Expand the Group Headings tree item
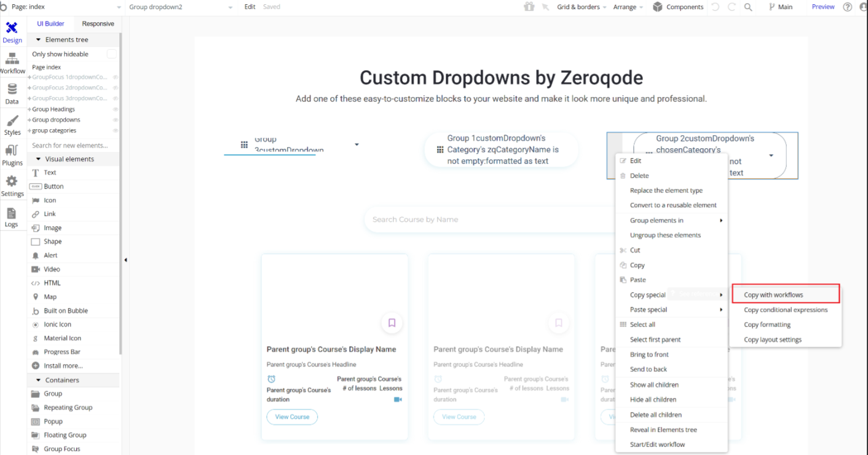The width and height of the screenshot is (868, 455). [x=30, y=109]
